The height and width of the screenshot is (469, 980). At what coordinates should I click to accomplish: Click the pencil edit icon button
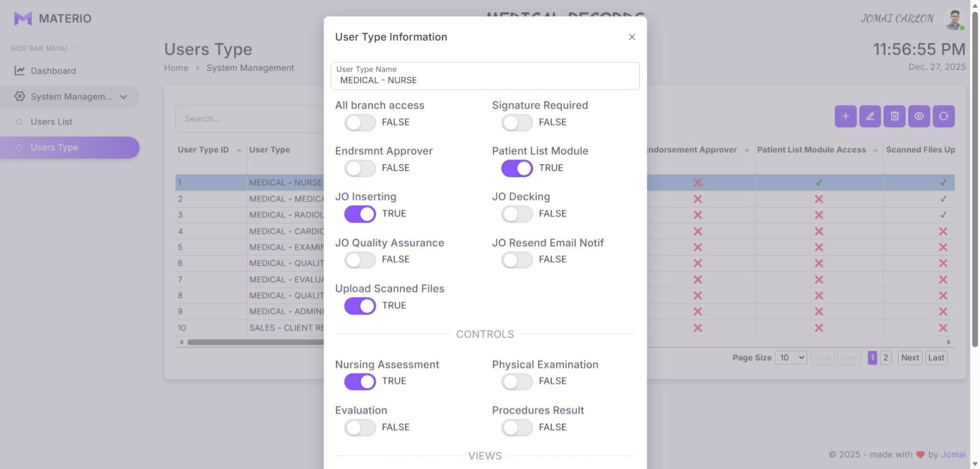point(870,116)
